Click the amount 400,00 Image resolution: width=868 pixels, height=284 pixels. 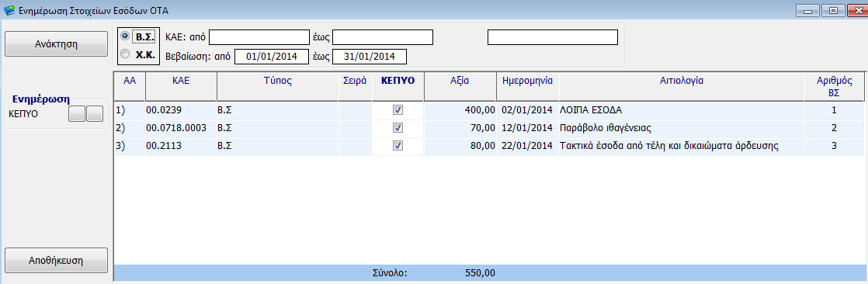tap(480, 110)
